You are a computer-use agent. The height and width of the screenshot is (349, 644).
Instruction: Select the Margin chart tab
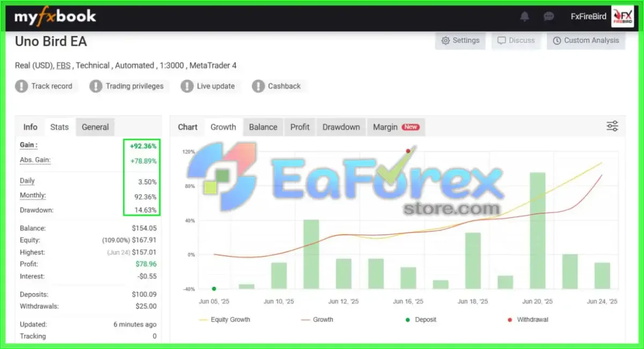pos(396,127)
